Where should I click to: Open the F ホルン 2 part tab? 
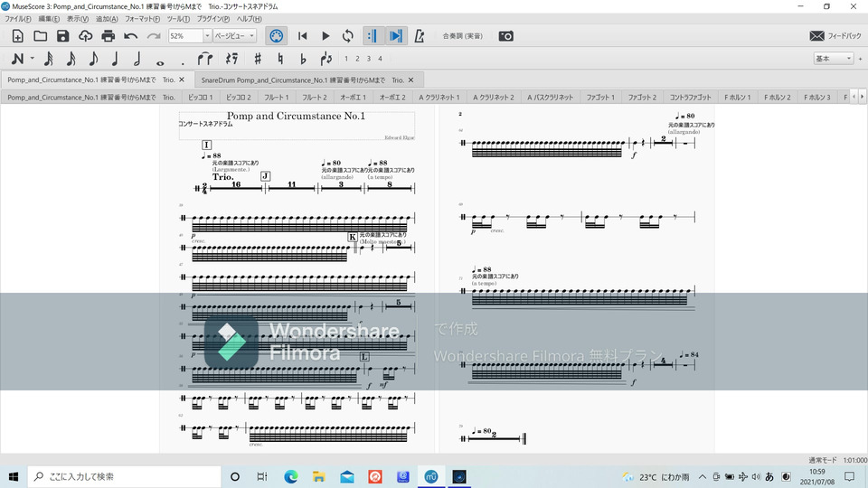click(778, 98)
